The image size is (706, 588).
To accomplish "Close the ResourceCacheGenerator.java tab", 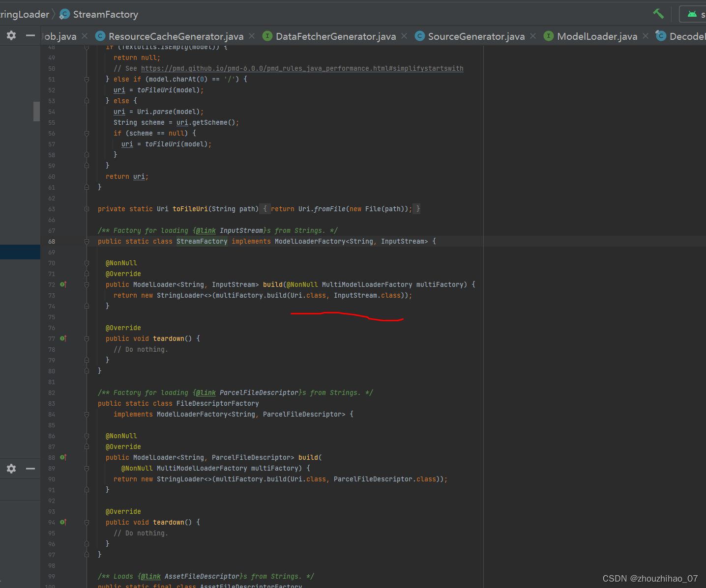I will point(252,36).
